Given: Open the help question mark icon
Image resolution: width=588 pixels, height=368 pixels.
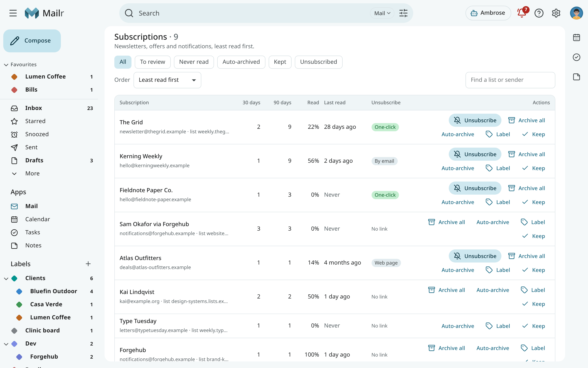Looking at the screenshot, I should coord(539,13).
